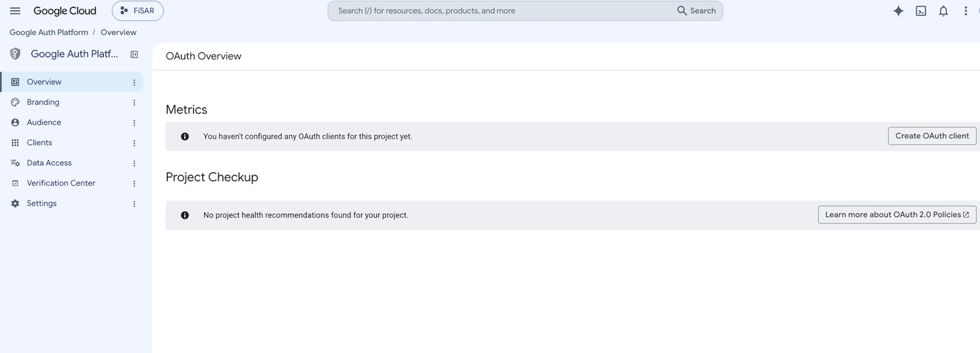Click the Google Cloud logo
The height and width of the screenshot is (353, 980).
[65, 11]
